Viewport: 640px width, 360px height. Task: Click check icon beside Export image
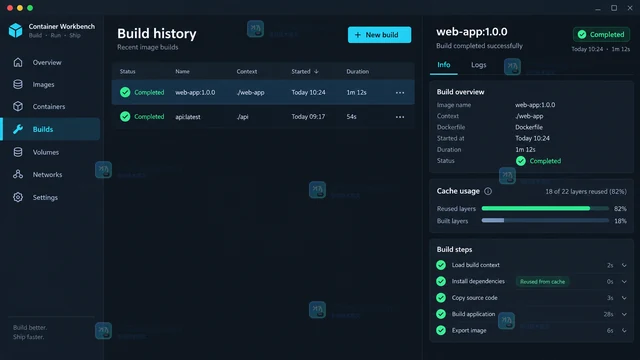tap(441, 331)
